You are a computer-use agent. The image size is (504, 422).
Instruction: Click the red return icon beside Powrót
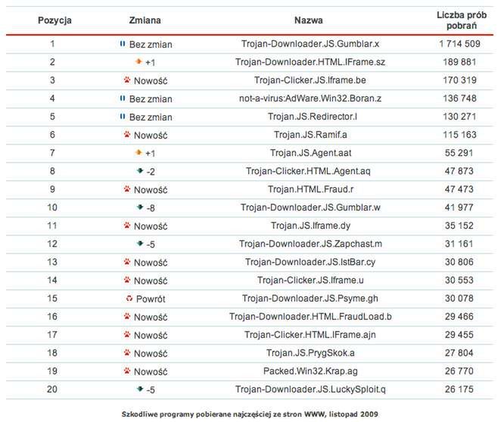pos(128,299)
